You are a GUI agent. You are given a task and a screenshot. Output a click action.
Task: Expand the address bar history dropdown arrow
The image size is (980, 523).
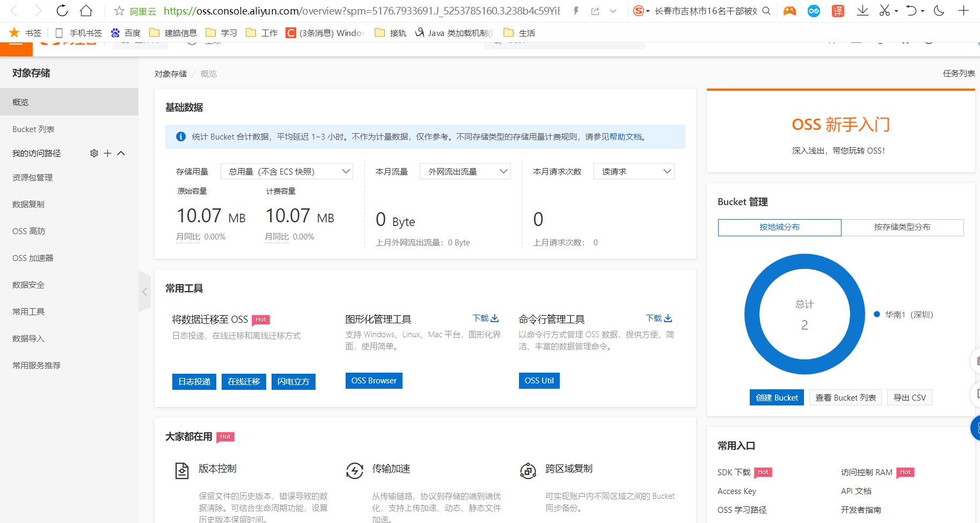[x=613, y=11]
